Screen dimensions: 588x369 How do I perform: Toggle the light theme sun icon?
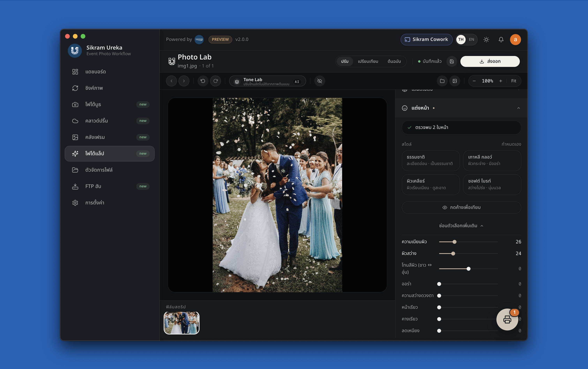pos(486,40)
